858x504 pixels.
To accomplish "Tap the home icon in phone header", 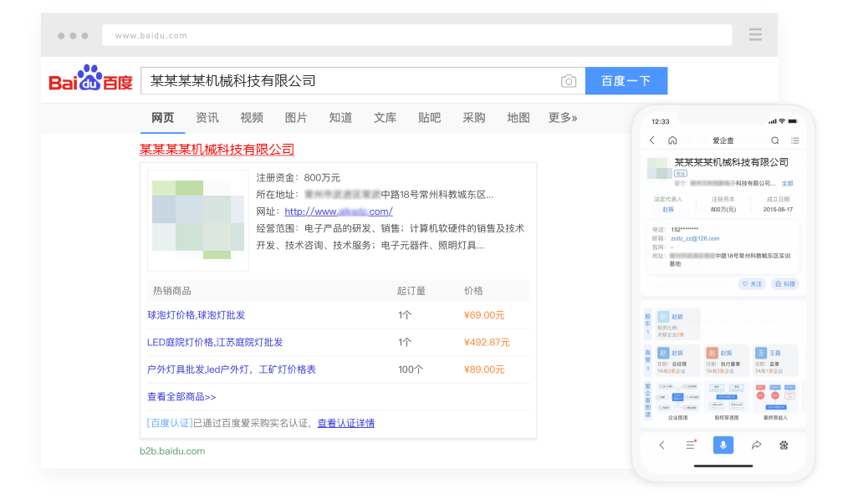I will [x=672, y=140].
